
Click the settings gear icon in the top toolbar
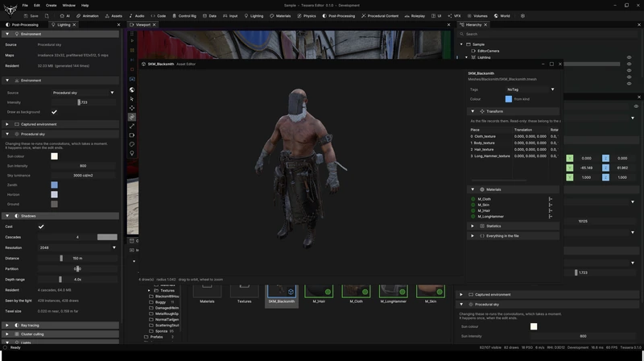[522, 16]
